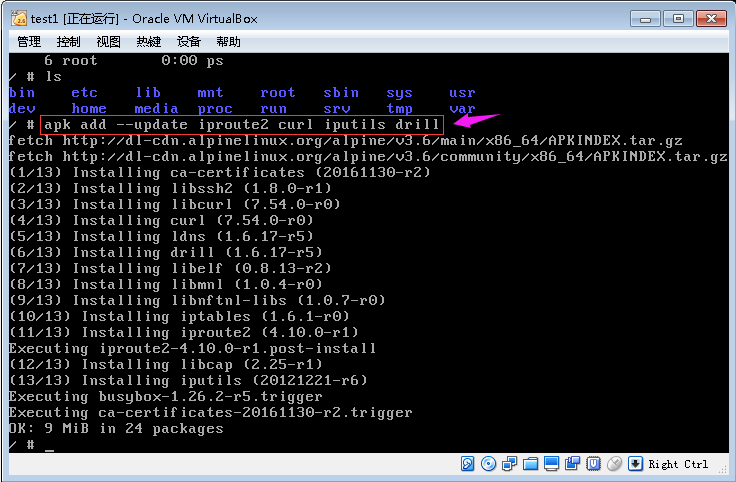Click the CPU virtualization chip icon

point(593,464)
